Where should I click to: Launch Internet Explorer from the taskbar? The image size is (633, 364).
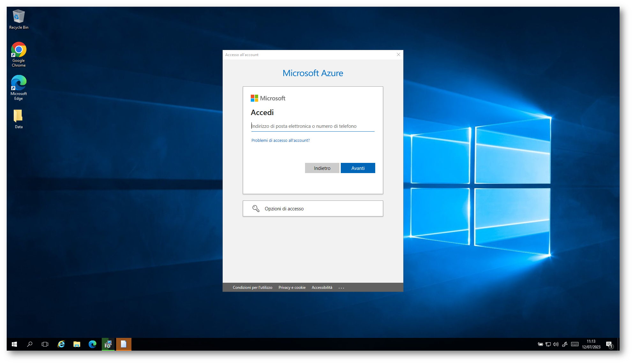pos(61,344)
